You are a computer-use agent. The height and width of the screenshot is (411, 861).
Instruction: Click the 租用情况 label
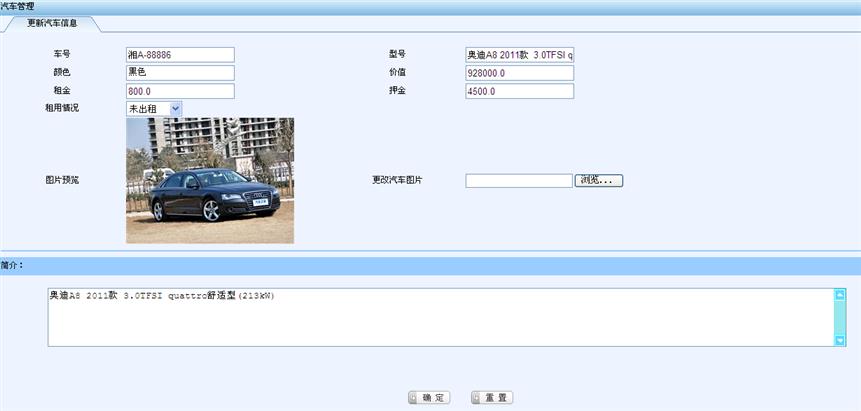click(x=62, y=108)
